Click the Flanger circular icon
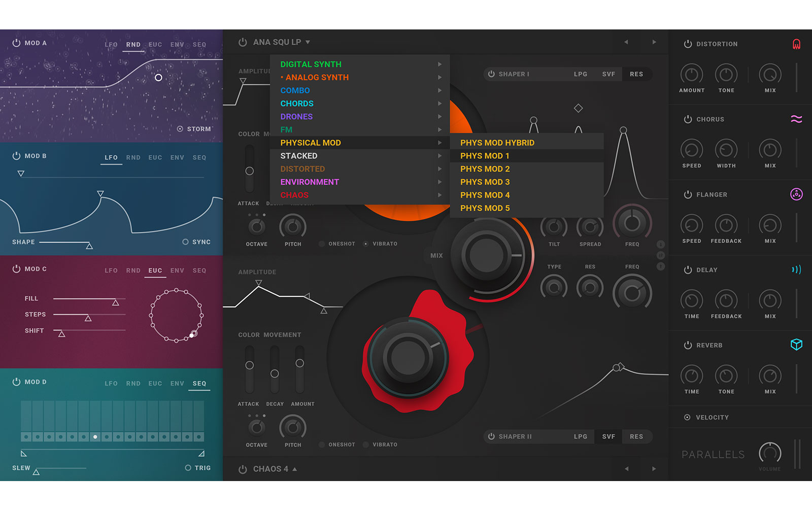Viewport: 812px width, 511px height. [x=796, y=194]
